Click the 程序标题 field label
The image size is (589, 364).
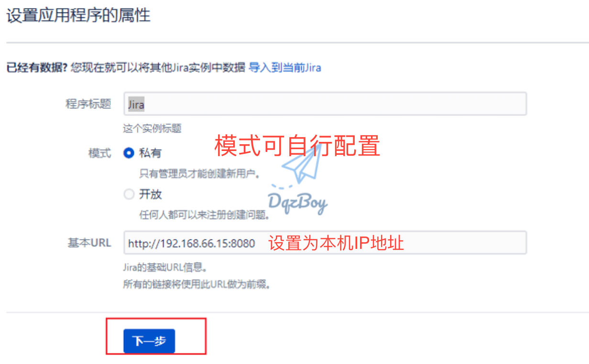pos(88,104)
